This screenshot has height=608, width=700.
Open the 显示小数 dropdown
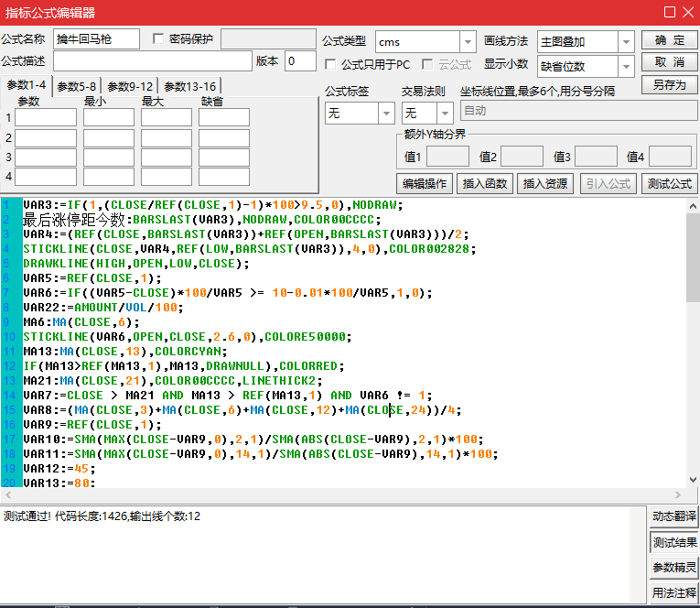click(626, 66)
